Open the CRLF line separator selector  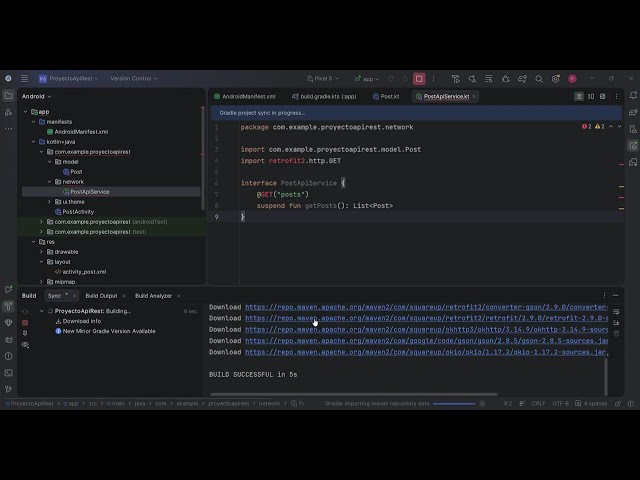point(538,403)
